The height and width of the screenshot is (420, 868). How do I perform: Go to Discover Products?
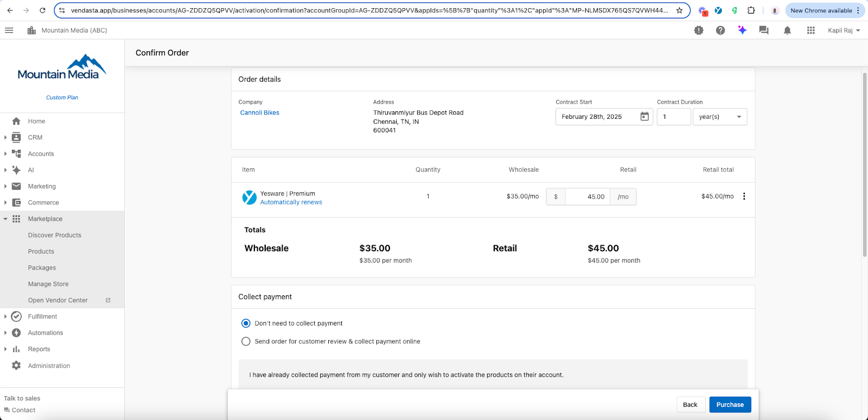[55, 235]
